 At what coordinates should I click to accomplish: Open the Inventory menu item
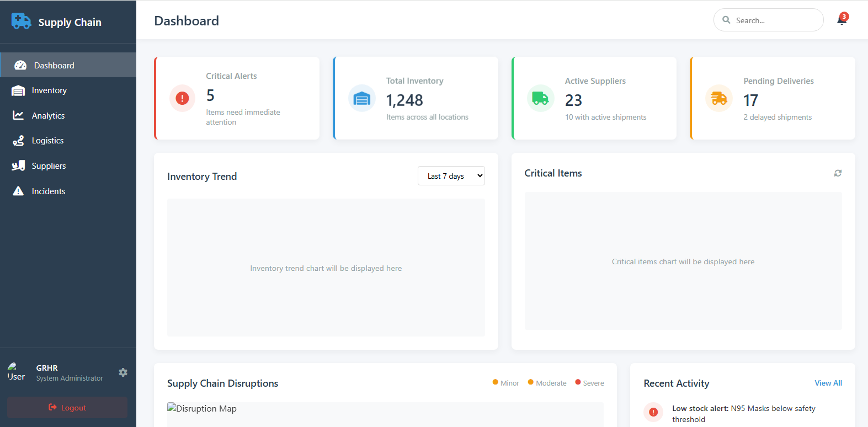pyautogui.click(x=68, y=90)
